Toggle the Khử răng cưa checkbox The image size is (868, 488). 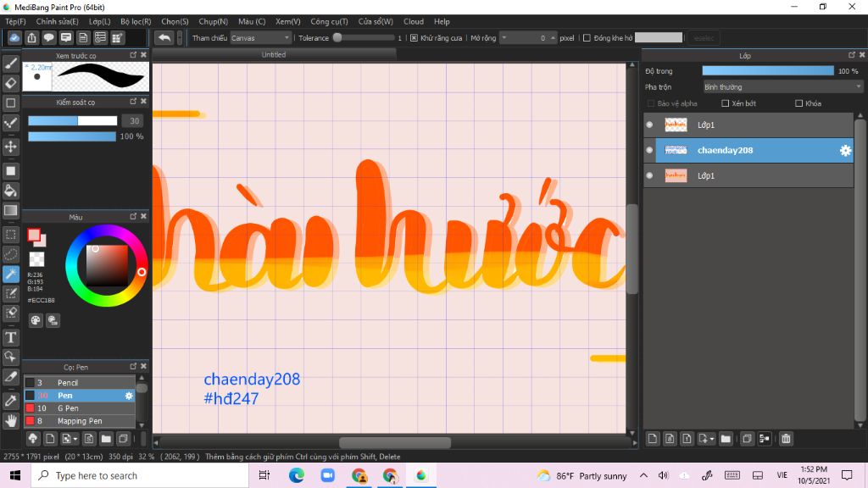tap(414, 38)
